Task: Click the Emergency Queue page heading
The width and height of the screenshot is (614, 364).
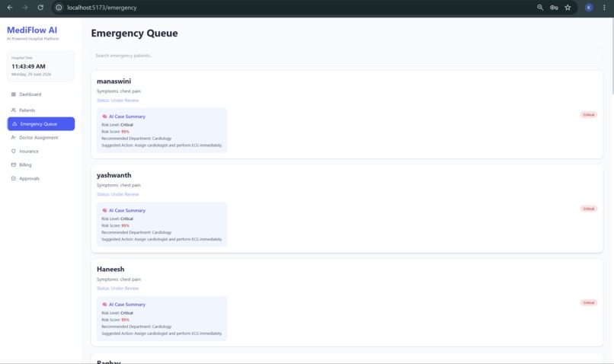Action: click(x=134, y=34)
